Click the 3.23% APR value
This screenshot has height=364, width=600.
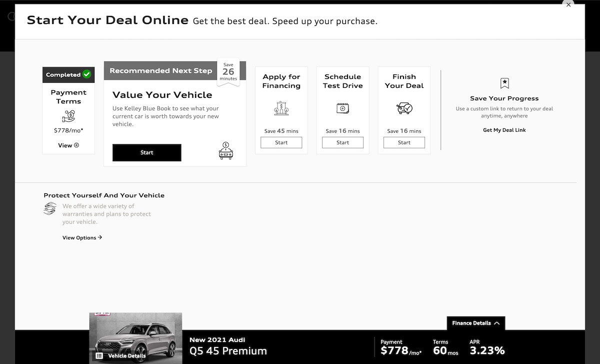(487, 351)
